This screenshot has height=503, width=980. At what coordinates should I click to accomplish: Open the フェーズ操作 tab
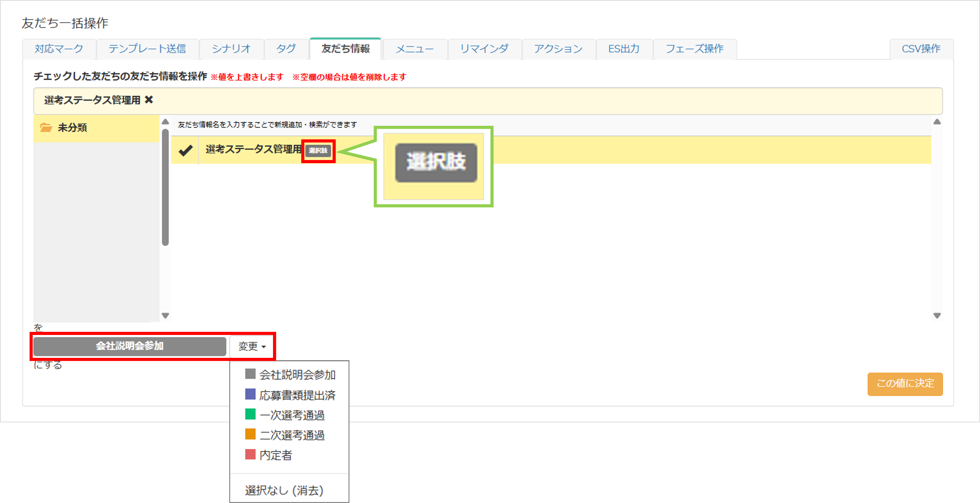click(695, 49)
